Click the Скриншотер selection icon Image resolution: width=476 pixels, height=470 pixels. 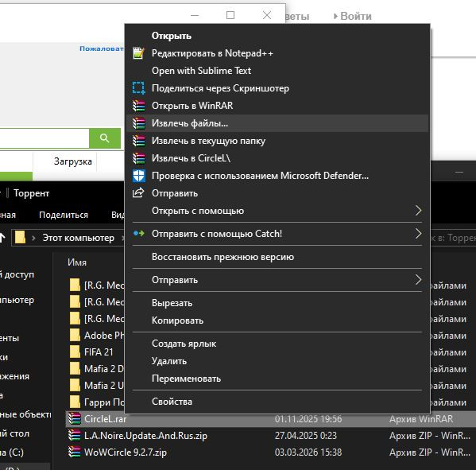[x=139, y=88]
